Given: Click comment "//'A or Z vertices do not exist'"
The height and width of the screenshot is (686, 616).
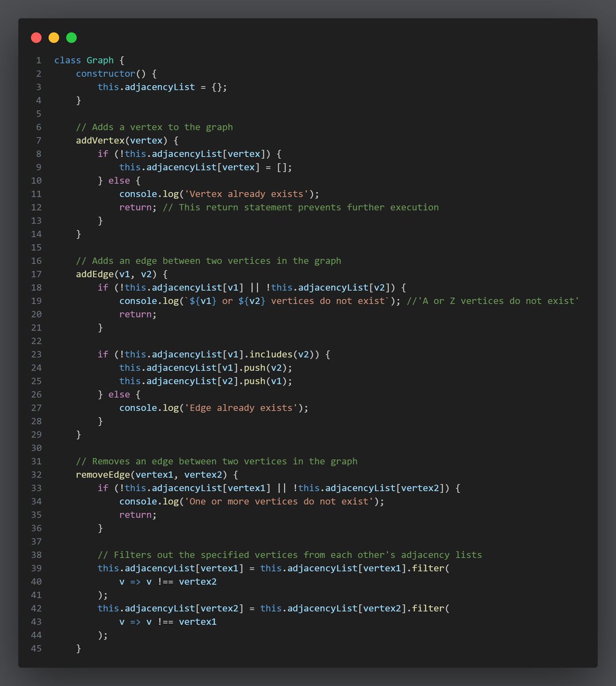Looking at the screenshot, I should point(493,301).
